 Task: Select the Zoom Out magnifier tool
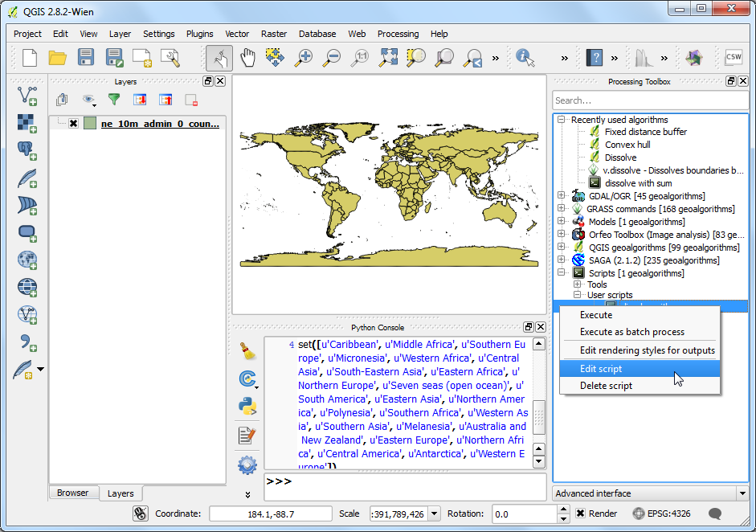coord(332,58)
